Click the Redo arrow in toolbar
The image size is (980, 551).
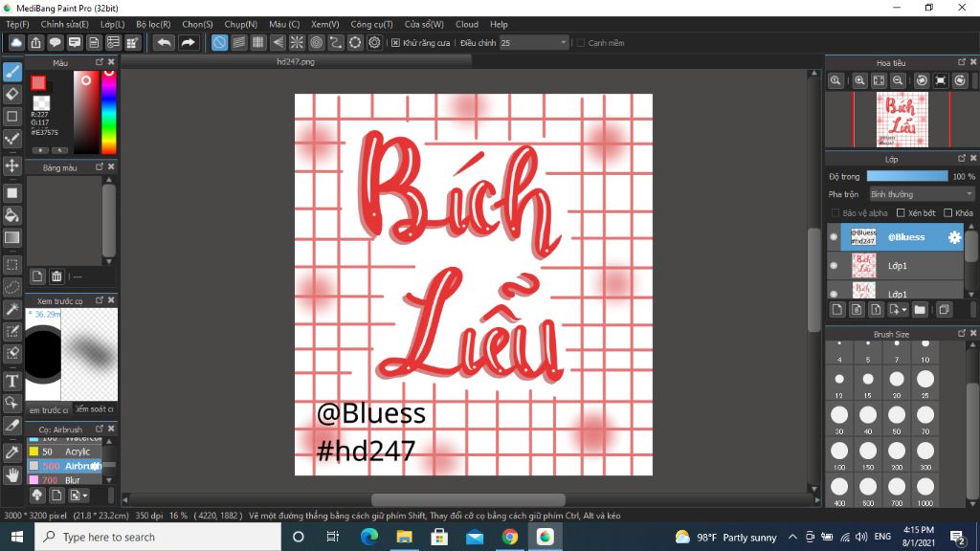[x=188, y=42]
